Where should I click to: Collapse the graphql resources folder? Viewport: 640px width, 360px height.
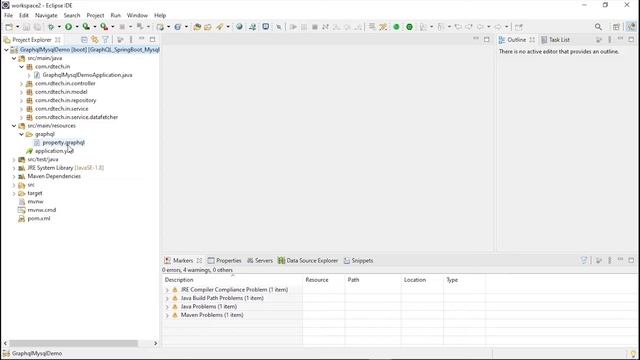(x=21, y=134)
